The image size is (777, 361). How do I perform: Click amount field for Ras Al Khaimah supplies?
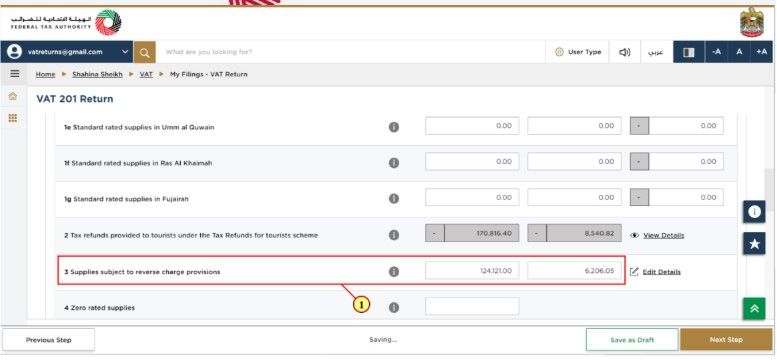point(472,161)
